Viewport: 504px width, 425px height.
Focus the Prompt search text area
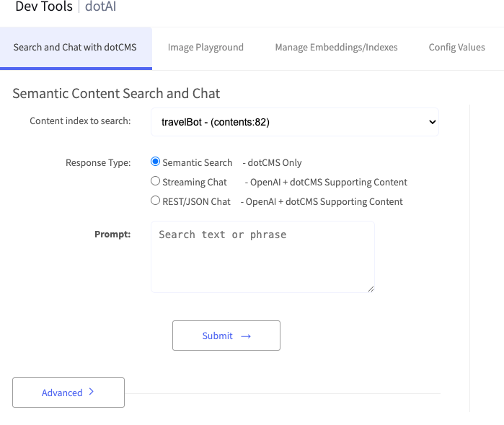tap(262, 256)
